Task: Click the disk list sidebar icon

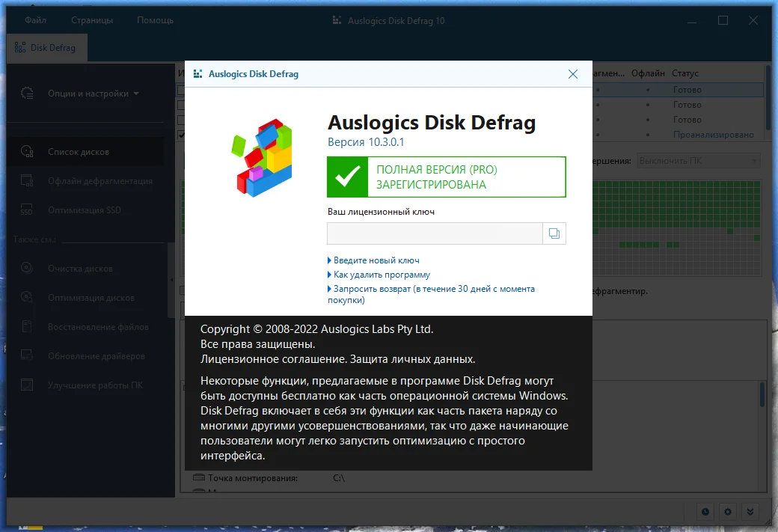Action: point(27,151)
